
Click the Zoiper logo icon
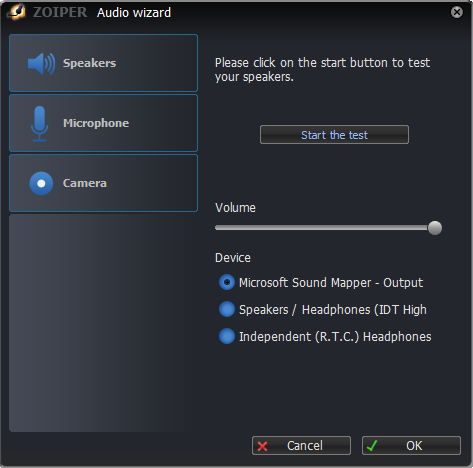point(16,12)
